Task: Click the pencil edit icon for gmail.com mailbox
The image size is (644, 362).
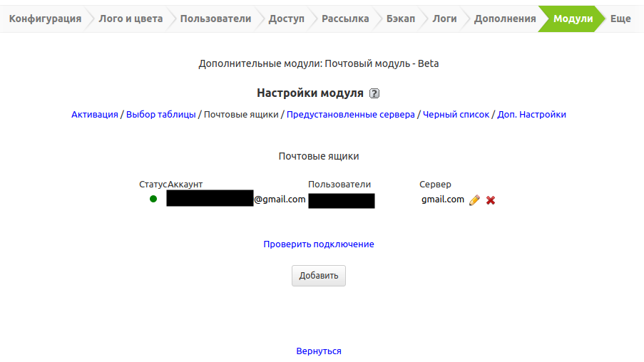Action: point(474,200)
